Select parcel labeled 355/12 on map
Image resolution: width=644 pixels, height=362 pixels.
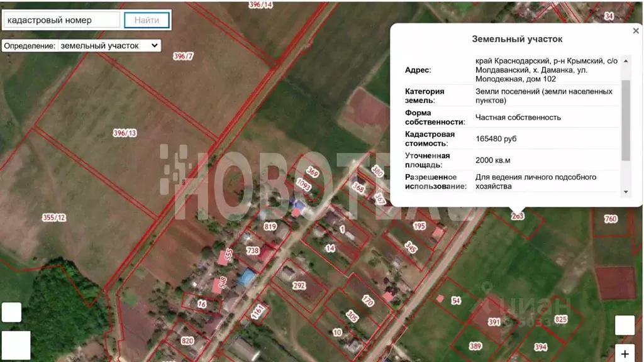54,217
